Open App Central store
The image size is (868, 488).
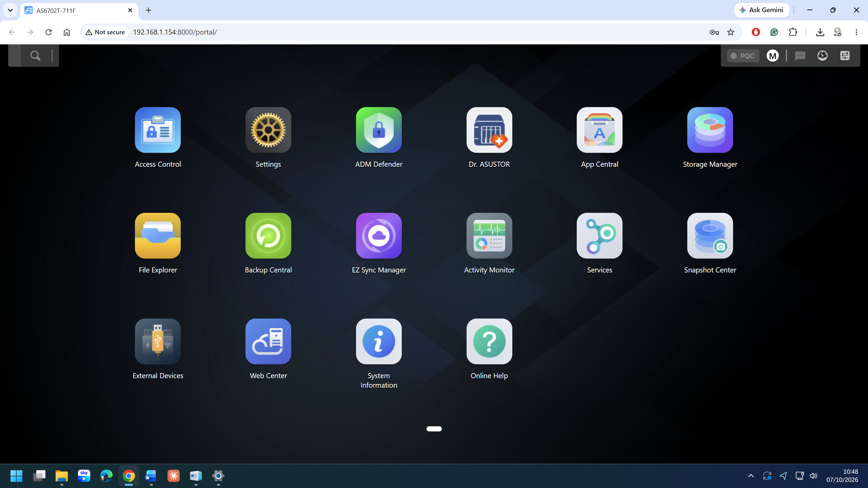599,130
